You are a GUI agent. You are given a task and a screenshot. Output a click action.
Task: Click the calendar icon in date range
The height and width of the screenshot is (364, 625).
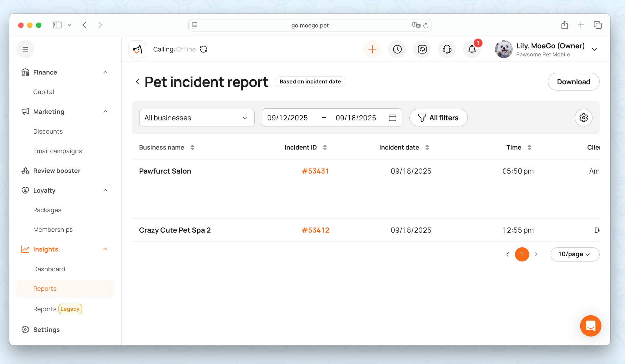(392, 118)
